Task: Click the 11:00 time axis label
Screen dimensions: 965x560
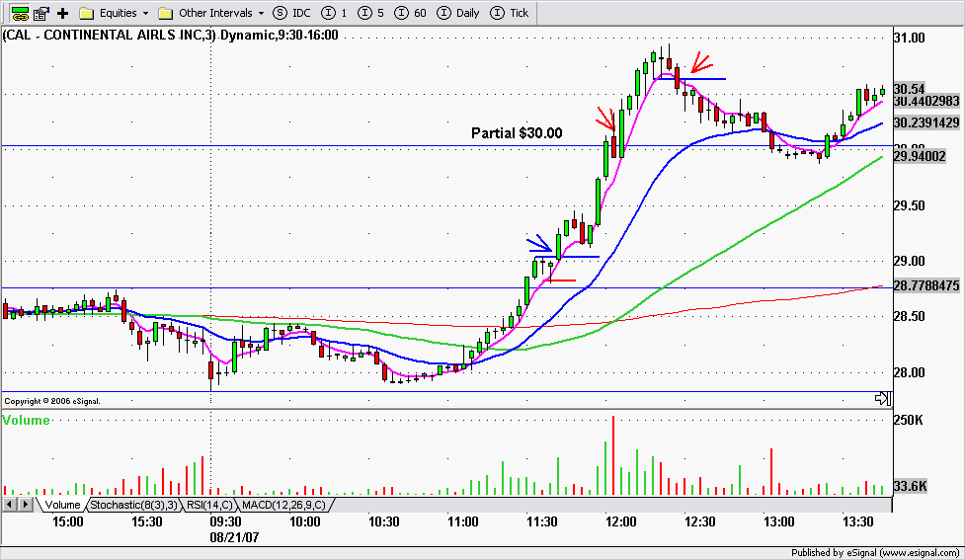Action: (x=462, y=522)
